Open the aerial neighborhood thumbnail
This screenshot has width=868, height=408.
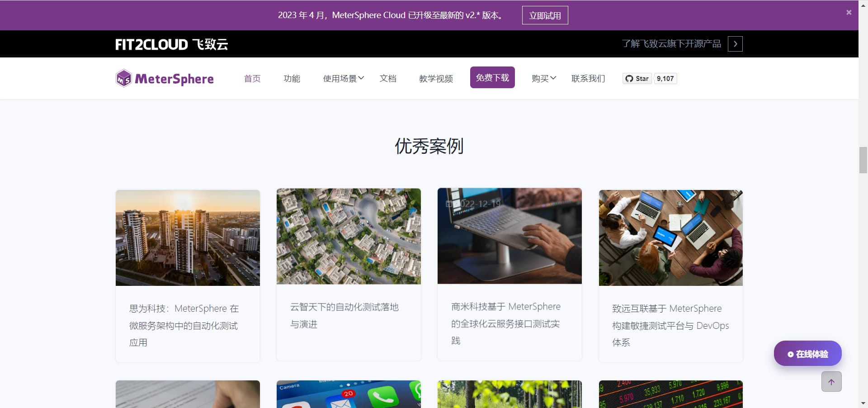(349, 236)
